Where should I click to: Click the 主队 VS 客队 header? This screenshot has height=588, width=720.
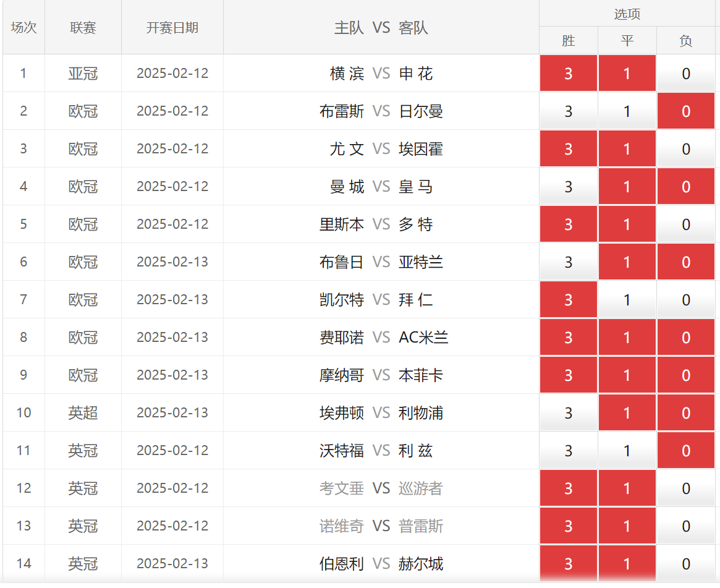click(x=381, y=27)
